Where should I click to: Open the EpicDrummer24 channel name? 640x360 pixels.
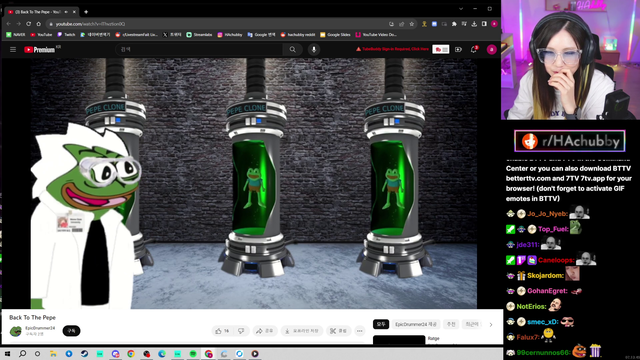click(40, 328)
